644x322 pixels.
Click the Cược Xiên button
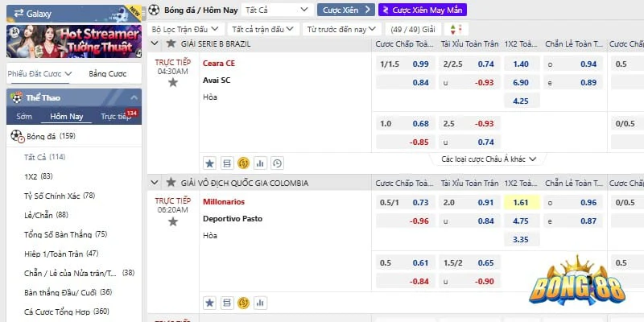point(346,10)
